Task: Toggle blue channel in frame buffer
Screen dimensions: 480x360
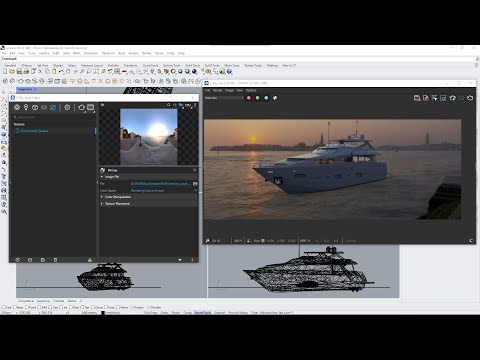Action: pyautogui.click(x=266, y=98)
